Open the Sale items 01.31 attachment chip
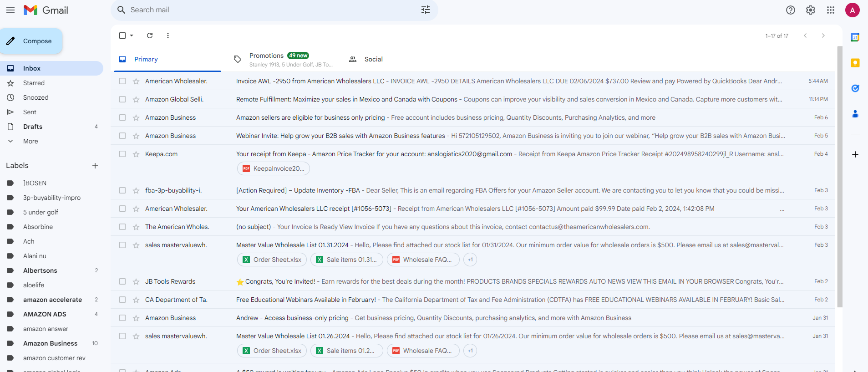The image size is (868, 372). coord(347,260)
